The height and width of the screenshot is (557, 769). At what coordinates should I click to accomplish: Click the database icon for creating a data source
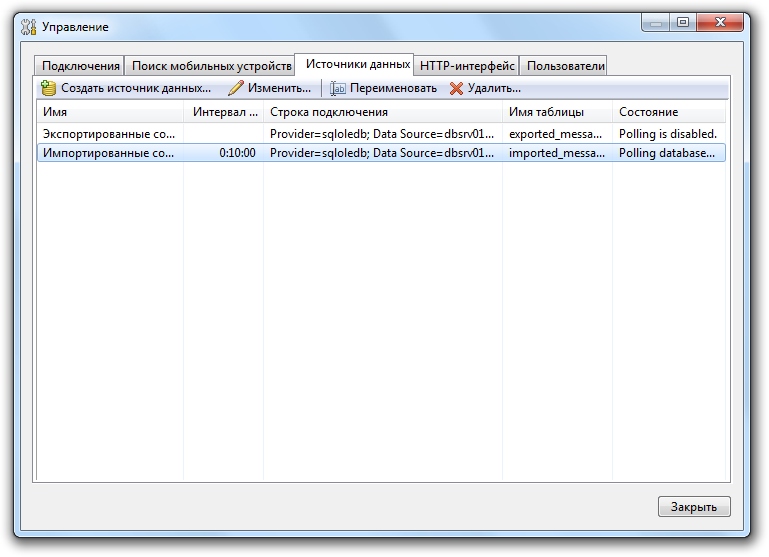(48, 88)
